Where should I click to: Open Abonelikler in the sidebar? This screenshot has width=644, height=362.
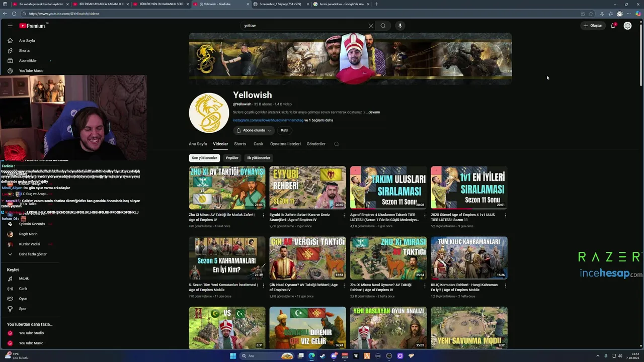28,61
